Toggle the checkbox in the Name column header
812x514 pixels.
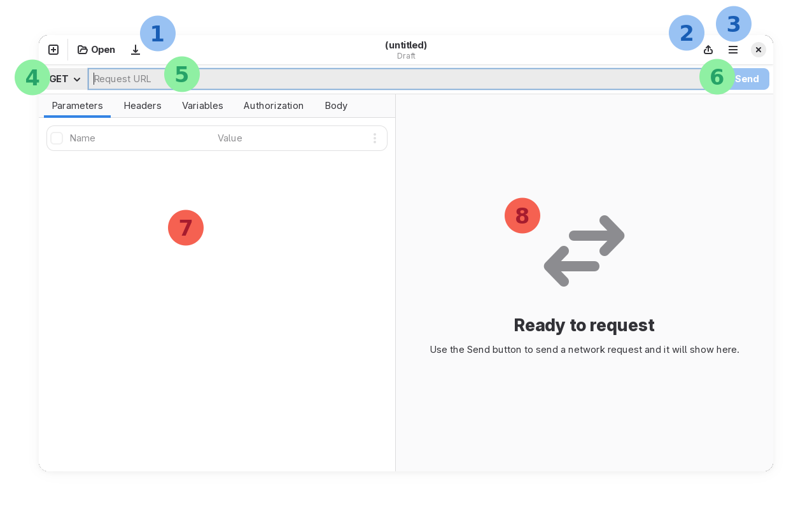(x=57, y=138)
